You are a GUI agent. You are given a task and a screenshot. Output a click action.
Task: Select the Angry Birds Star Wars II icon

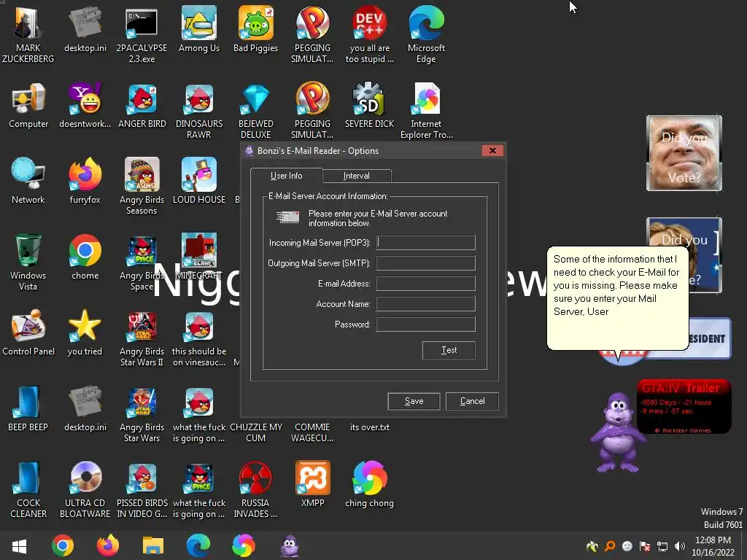(142, 338)
